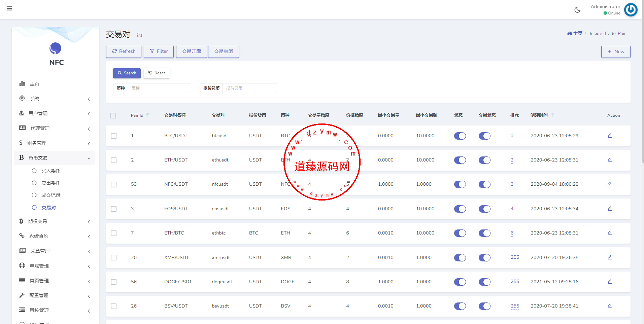Expand the 系统 menu chevron
Screen dimensions: 644x324
pyautogui.click(x=89, y=99)
